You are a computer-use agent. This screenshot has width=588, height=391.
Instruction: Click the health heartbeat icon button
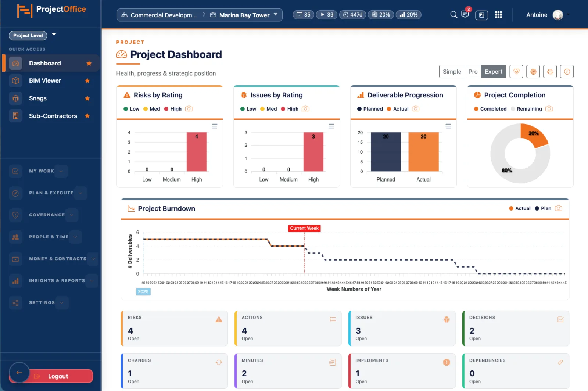[x=516, y=72]
